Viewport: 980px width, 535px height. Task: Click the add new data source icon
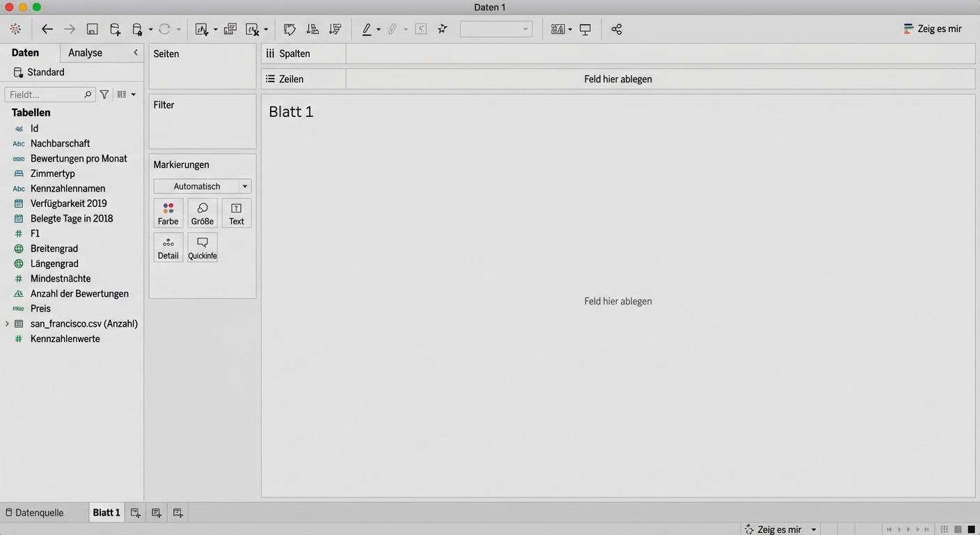click(x=115, y=29)
